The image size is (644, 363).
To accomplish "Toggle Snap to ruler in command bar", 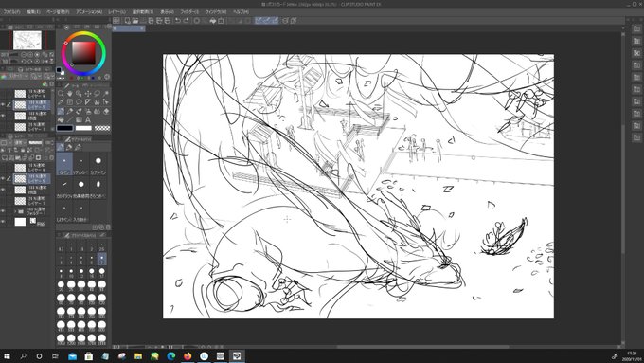I will coord(259,21).
